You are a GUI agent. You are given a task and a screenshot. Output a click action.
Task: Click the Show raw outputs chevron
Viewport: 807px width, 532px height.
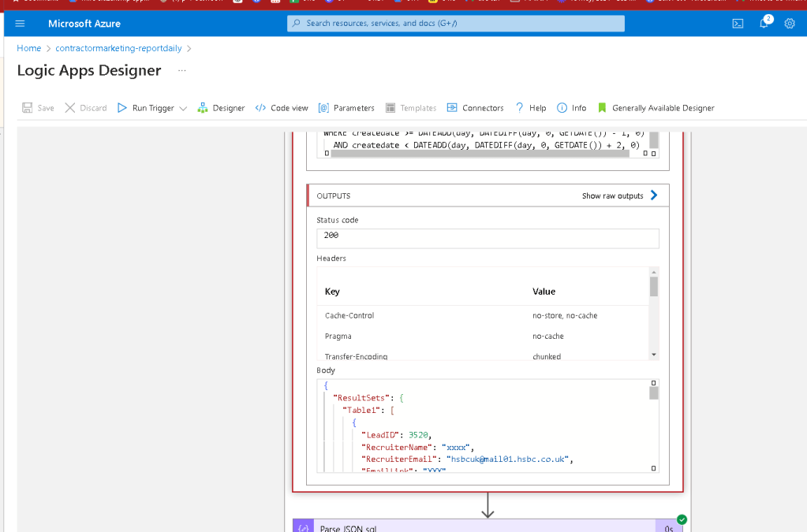[654, 195]
